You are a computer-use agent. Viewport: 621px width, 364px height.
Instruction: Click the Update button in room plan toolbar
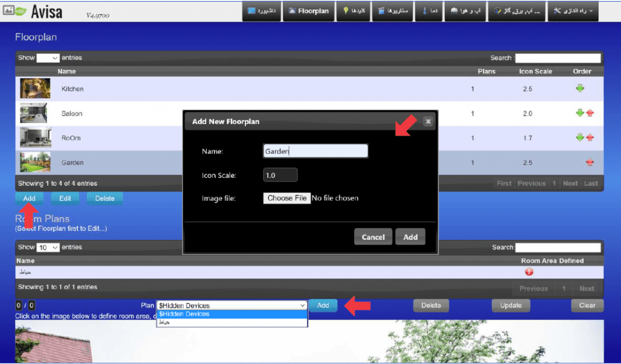pos(511,306)
